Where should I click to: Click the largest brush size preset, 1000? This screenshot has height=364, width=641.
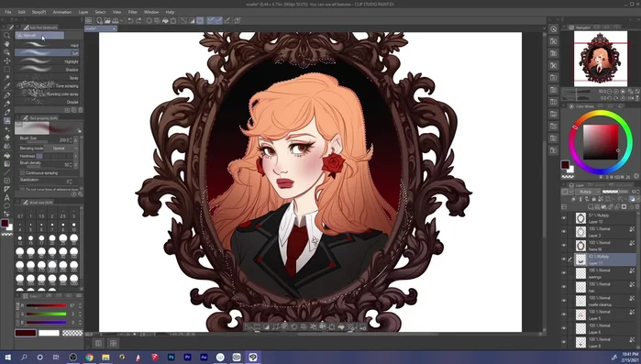[x=73, y=280]
